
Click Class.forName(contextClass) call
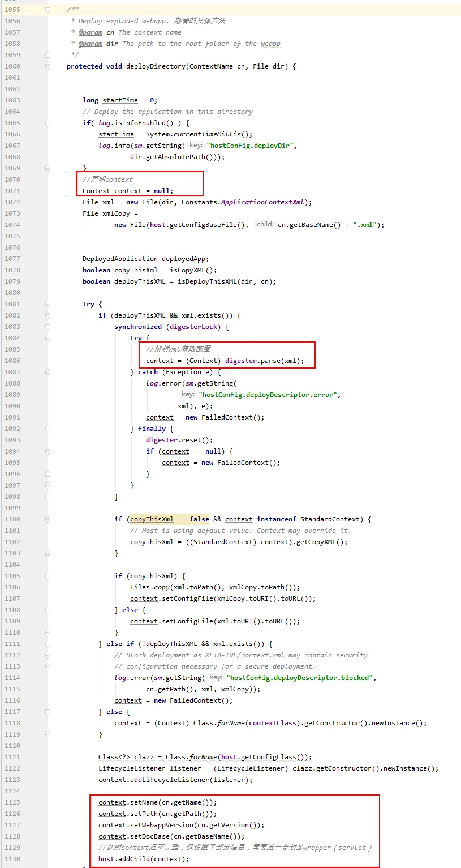click(248, 723)
